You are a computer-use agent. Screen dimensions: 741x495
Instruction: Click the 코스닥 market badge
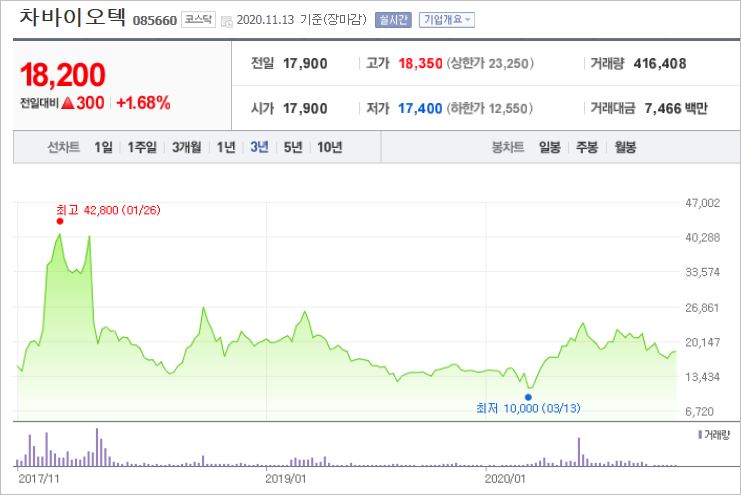click(x=198, y=19)
